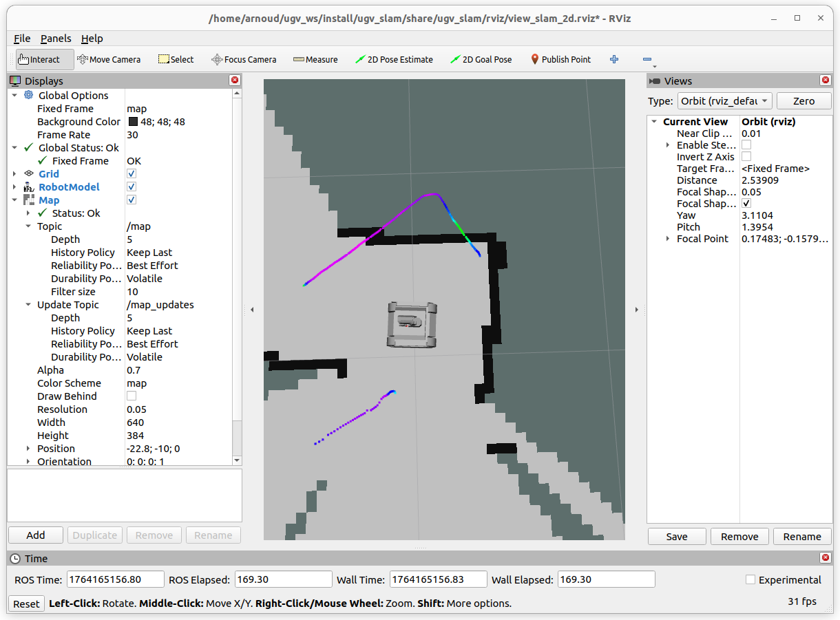Open the Panels menu
This screenshot has width=840, height=620.
coord(55,39)
